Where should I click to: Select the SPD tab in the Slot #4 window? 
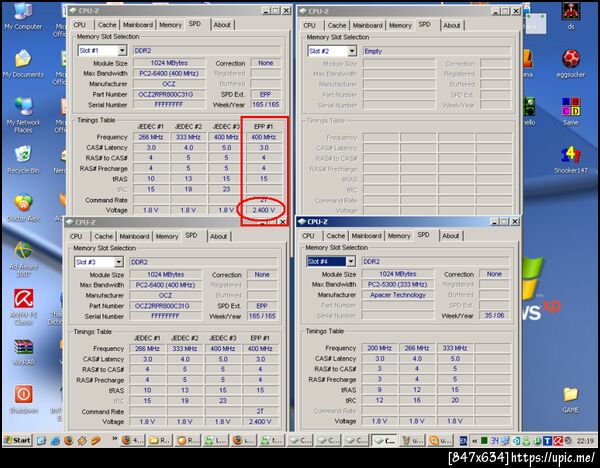[423, 235]
